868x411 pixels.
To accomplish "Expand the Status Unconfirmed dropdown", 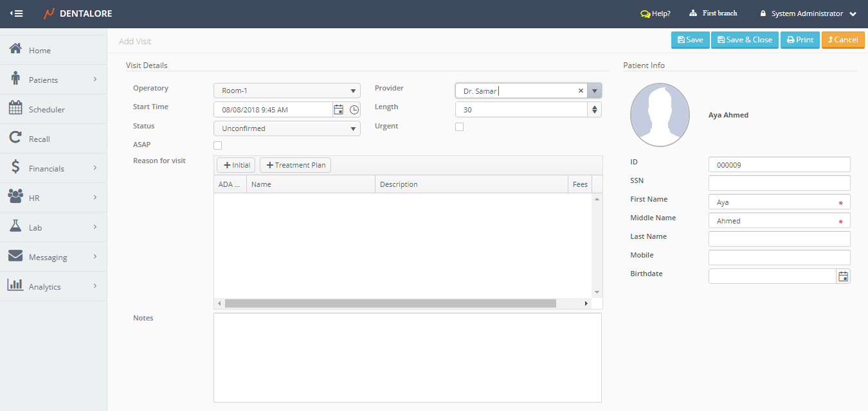I will (x=287, y=128).
